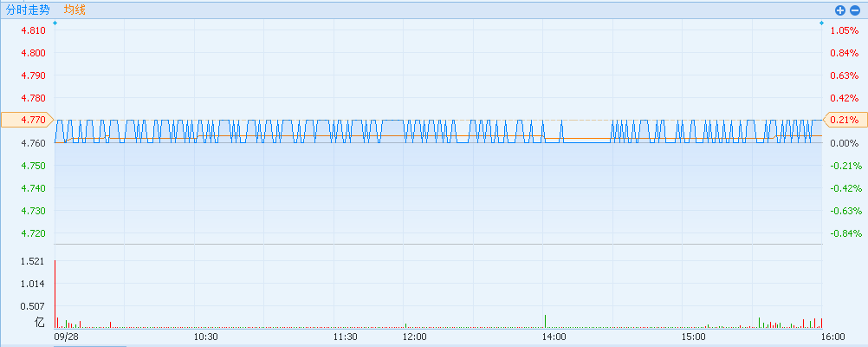Screen dimensions: 868x347
Task: Click the 0.42% red percentage label
Action: (845, 98)
